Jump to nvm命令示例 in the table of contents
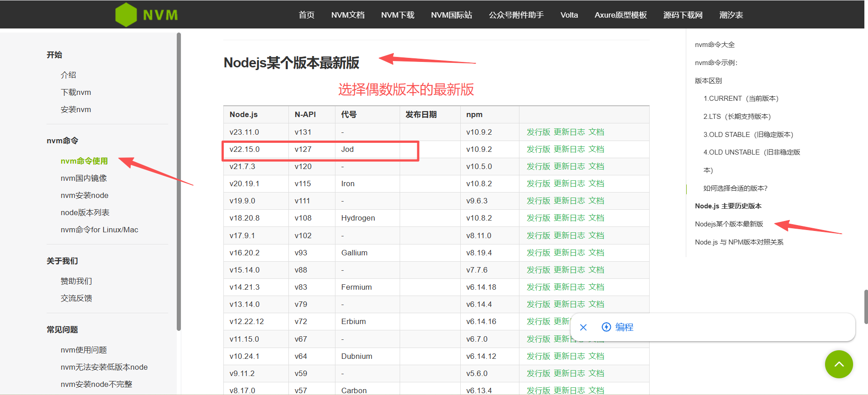This screenshot has height=395, width=868. coord(716,63)
